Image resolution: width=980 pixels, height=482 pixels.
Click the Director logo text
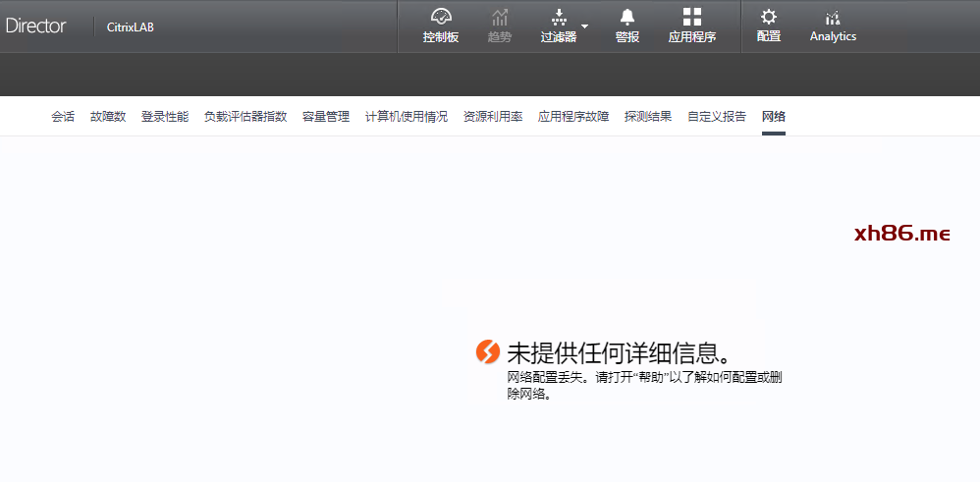(36, 27)
